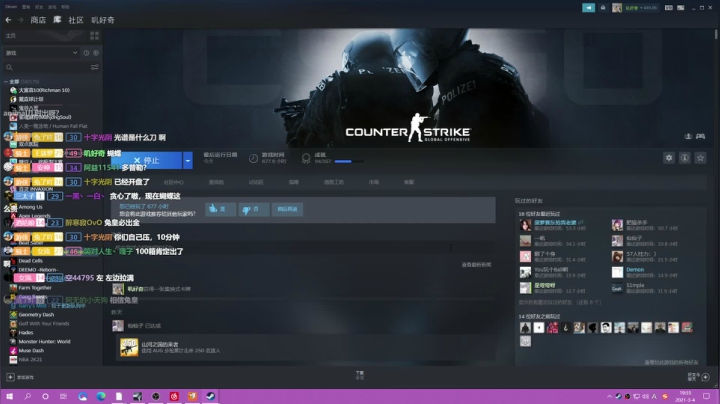Click the add a game plus icon
The image size is (720, 404).
tap(10, 377)
